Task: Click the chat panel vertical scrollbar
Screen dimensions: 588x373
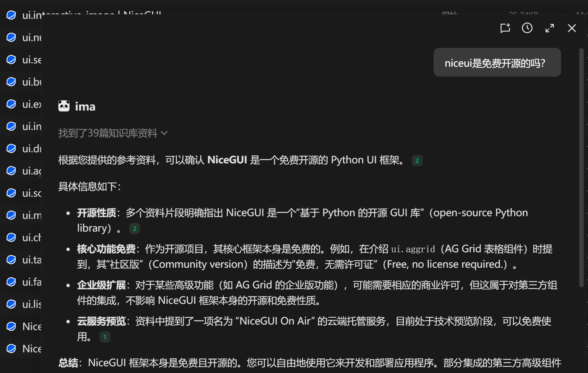Action: coord(581,168)
